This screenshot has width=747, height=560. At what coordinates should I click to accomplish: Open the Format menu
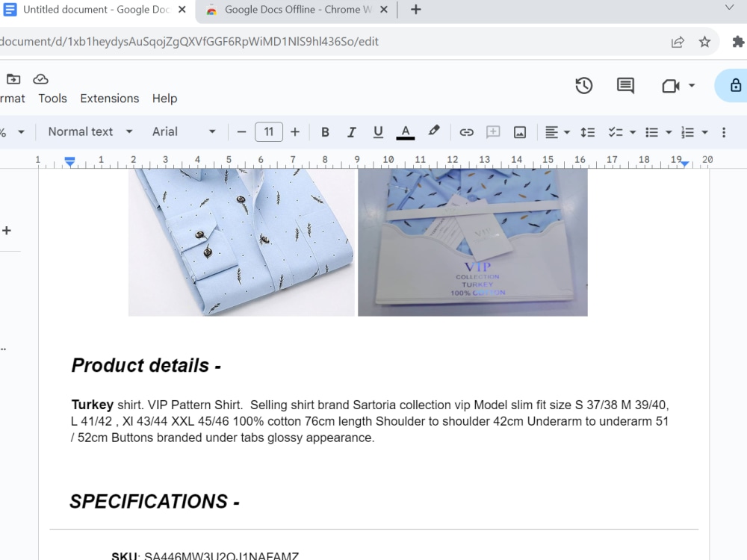click(13, 98)
